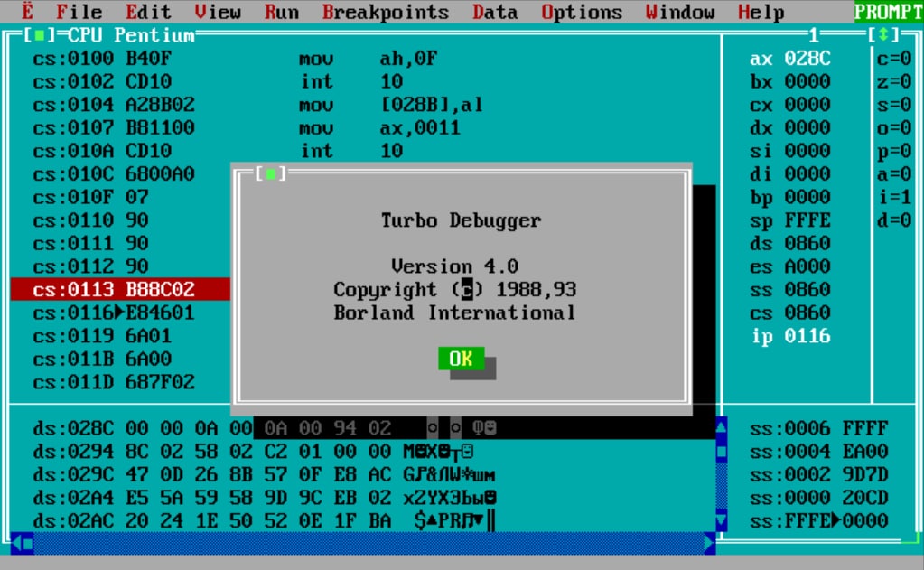Click the cs register value 0860
924x570 pixels.
807,313
